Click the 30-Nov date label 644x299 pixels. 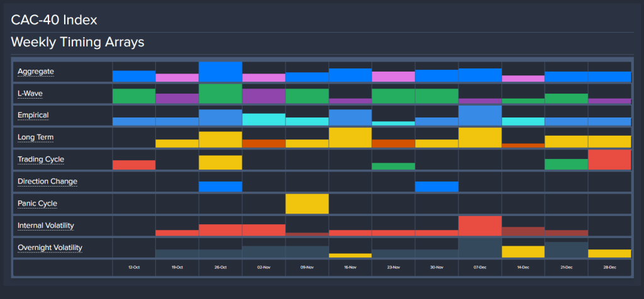436,268
